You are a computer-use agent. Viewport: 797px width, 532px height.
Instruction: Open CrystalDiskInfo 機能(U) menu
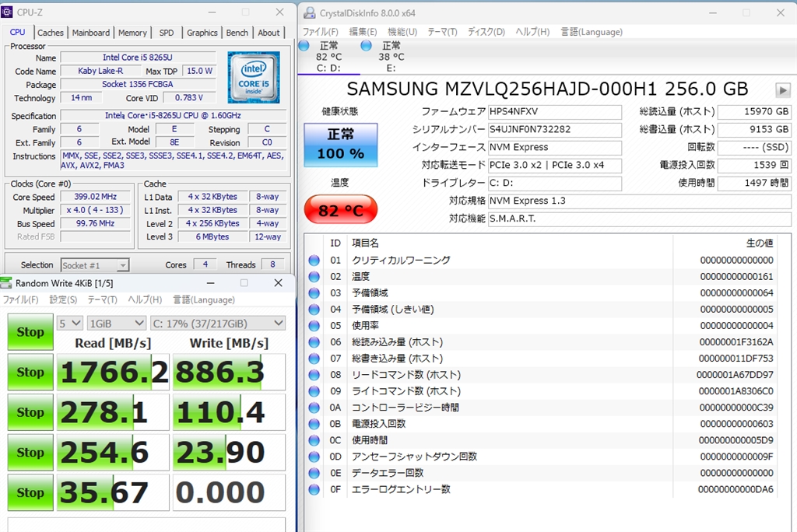(x=402, y=32)
